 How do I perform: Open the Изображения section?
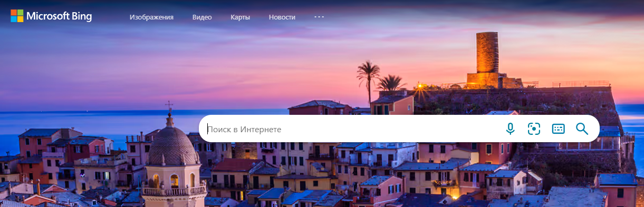(x=151, y=17)
